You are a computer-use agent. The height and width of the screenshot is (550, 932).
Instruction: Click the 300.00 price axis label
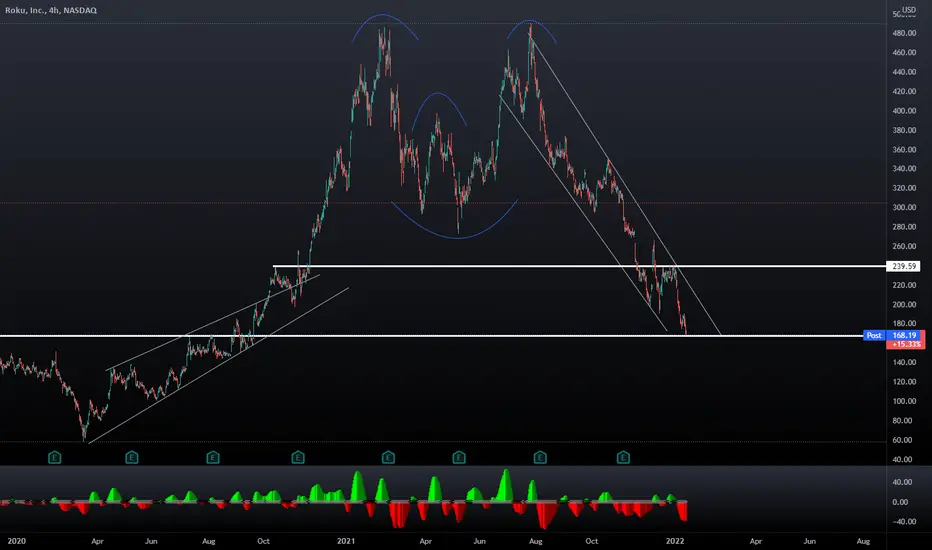pos(904,208)
